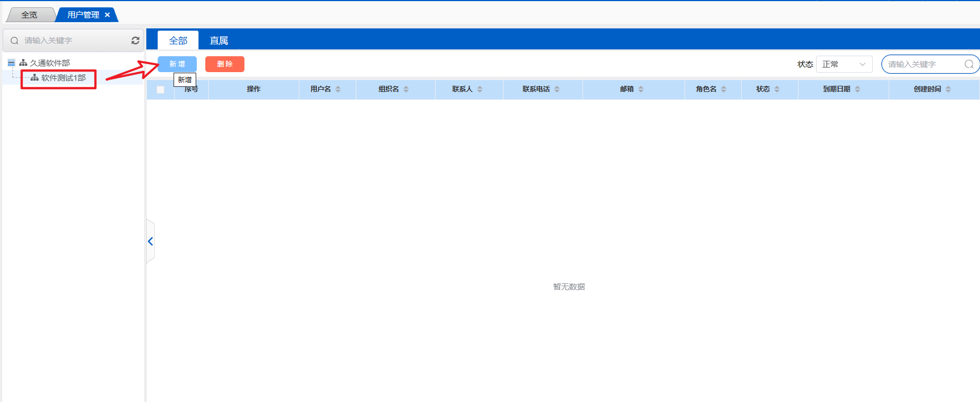Image resolution: width=980 pixels, height=402 pixels.
Task: Click the 操作 column header
Action: pyautogui.click(x=254, y=89)
